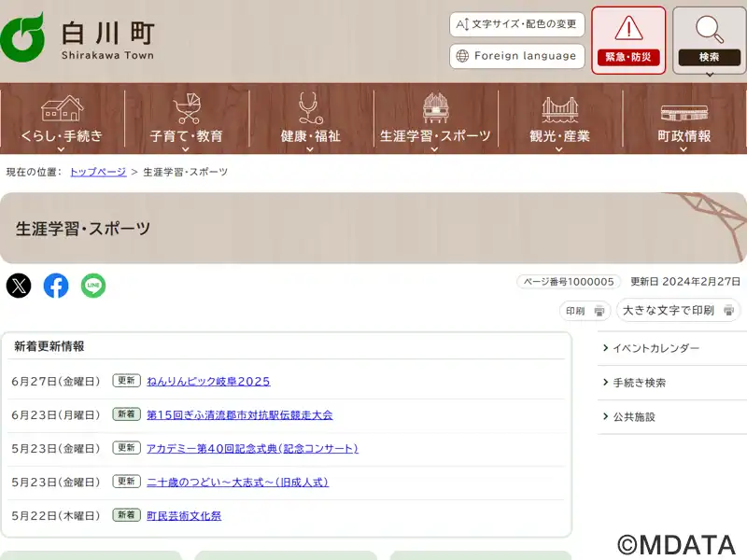The height and width of the screenshot is (560, 747).
Task: Open the 緊急・防災 emergency button
Action: [628, 40]
